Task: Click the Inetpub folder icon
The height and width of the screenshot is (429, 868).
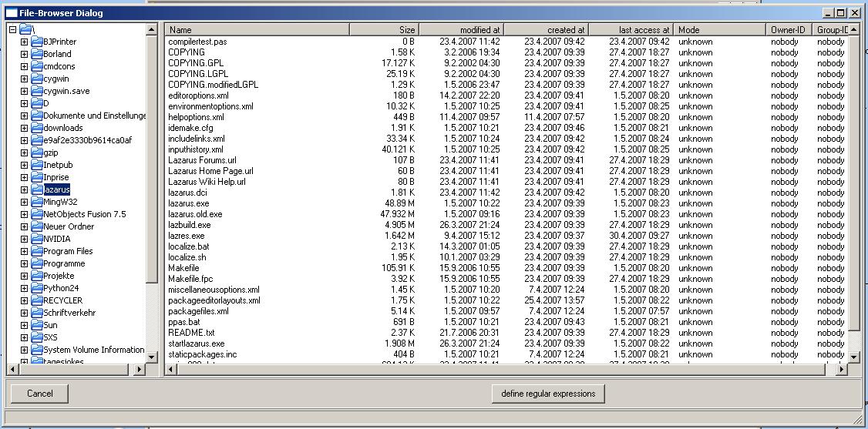Action: [x=37, y=165]
